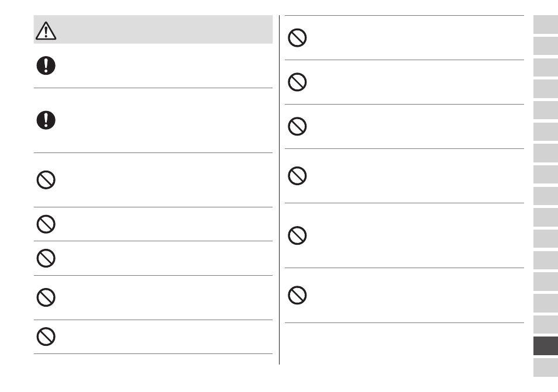The width and height of the screenshot is (558, 392).
Task: Click fourth prohibition icon from top, left column
Action: tap(46, 297)
